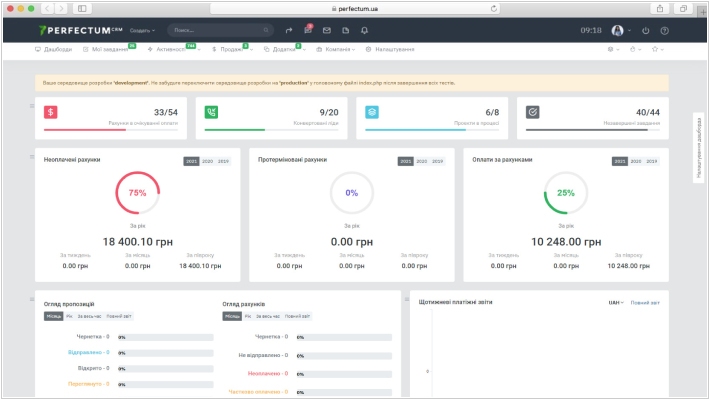Open the timer clock icon in submenu
Image resolution: width=709 pixels, height=399 pixels.
[x=633, y=49]
